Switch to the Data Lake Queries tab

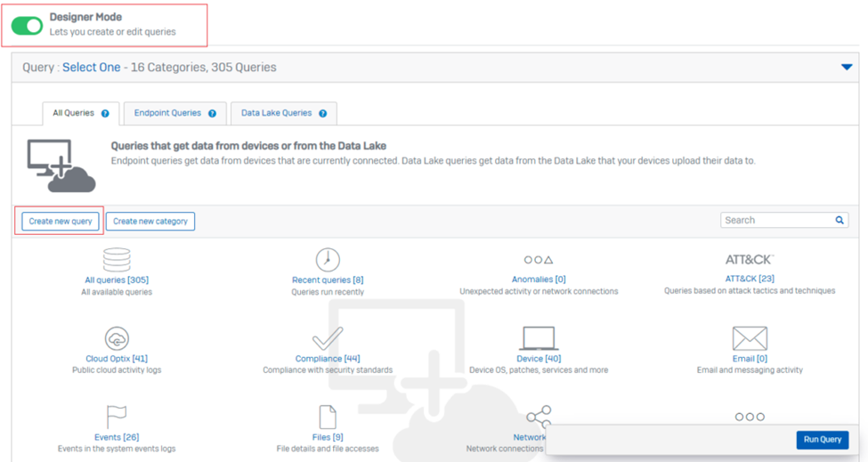(283, 113)
